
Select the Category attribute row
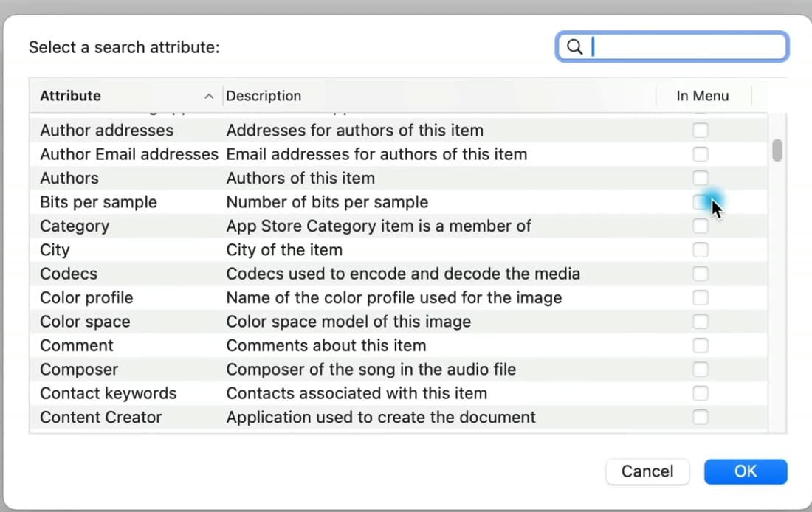pyautogui.click(x=399, y=226)
